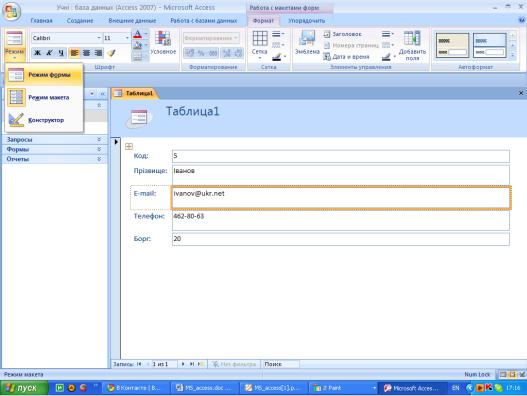Click the Нет фильтра indicator
527x396 pixels.
234,364
